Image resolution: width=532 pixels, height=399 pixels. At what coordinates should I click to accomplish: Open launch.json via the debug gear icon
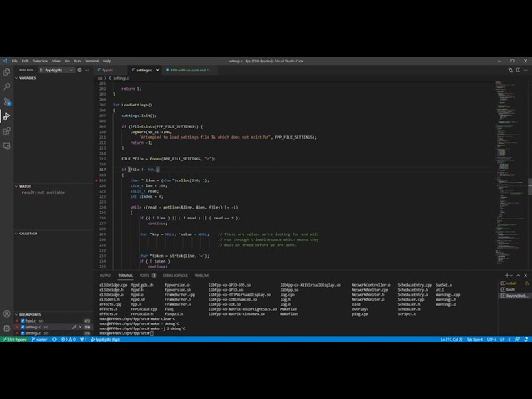tap(80, 70)
